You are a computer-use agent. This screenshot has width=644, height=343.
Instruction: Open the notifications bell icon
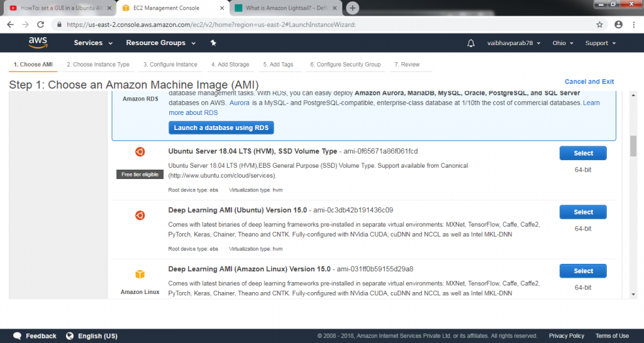(471, 43)
